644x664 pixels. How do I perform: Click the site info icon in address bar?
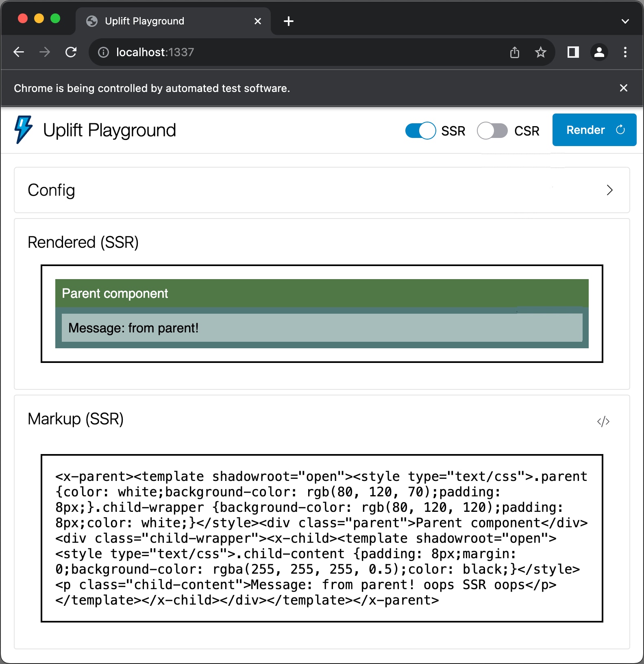pos(103,52)
